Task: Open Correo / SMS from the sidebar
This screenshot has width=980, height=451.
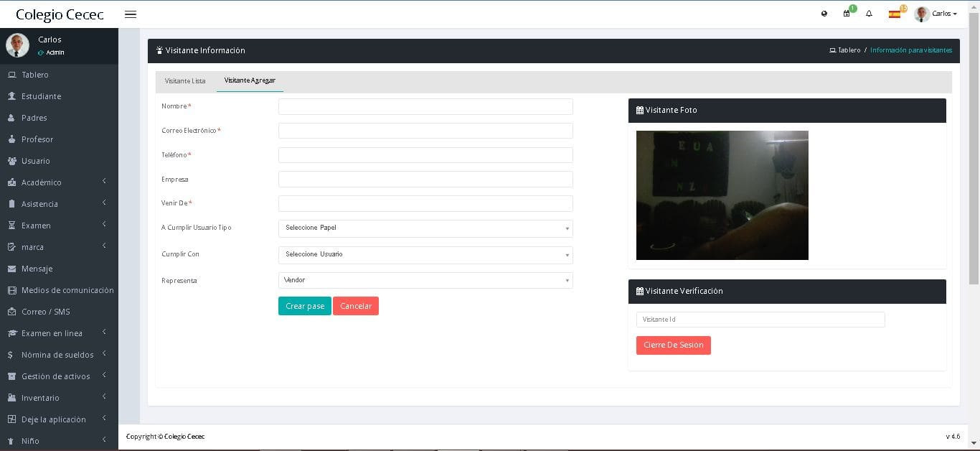Action: (x=12, y=312)
